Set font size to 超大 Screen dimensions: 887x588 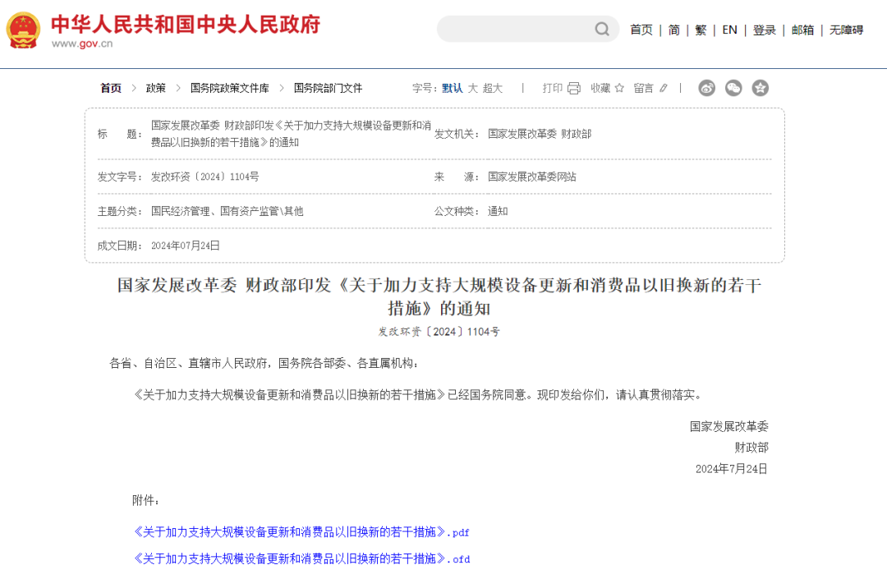492,88
